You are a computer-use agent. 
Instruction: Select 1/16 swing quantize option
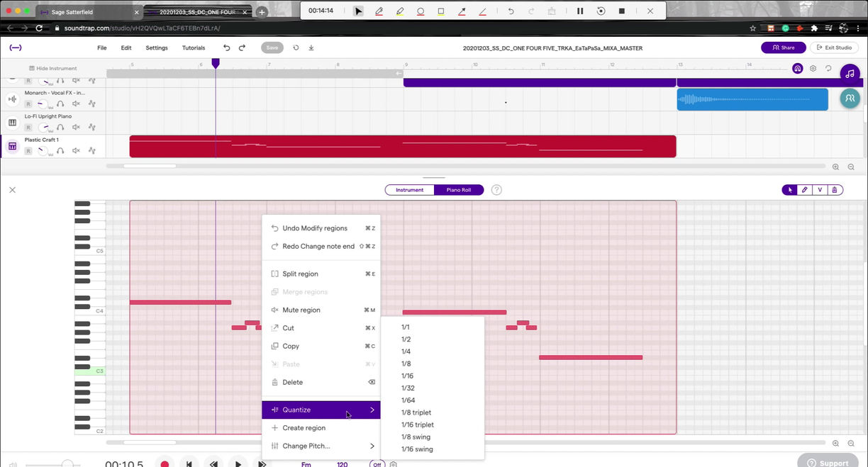pyautogui.click(x=417, y=449)
